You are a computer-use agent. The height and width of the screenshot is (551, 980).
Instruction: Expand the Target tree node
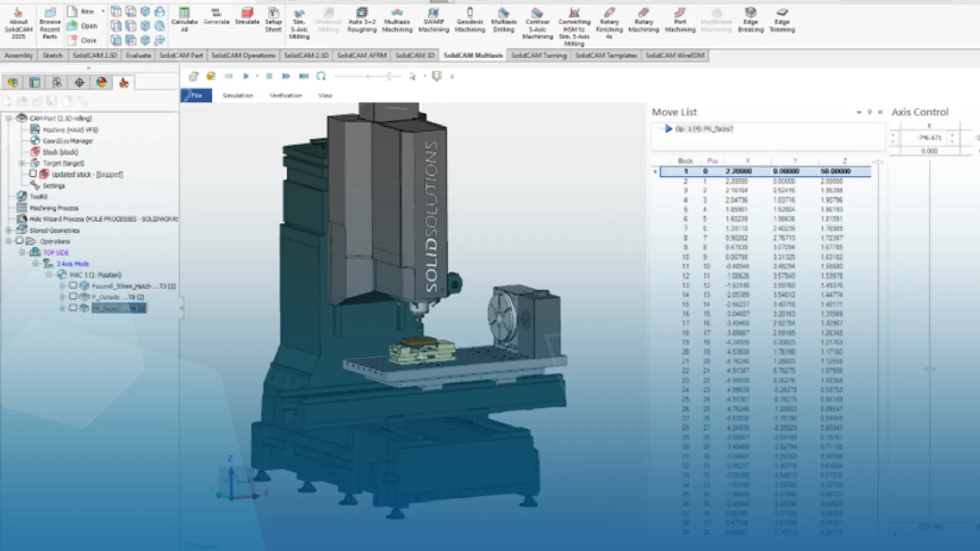click(22, 163)
